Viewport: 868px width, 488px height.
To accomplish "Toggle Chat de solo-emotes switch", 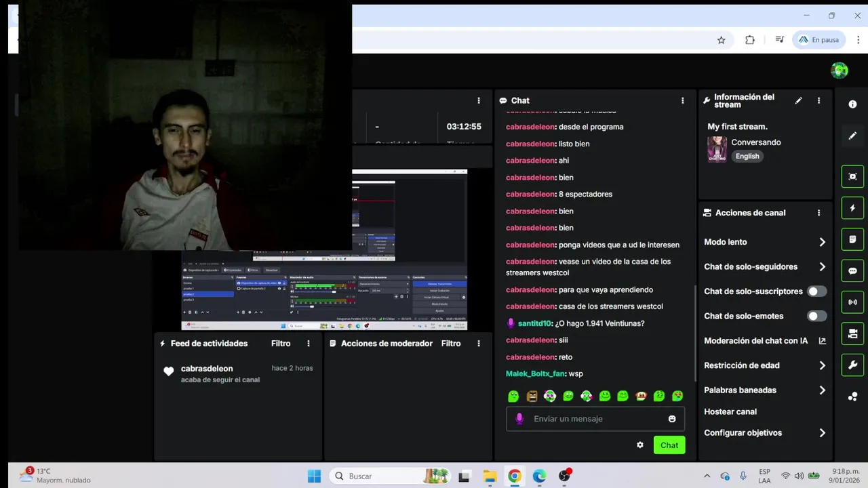I will tap(816, 316).
